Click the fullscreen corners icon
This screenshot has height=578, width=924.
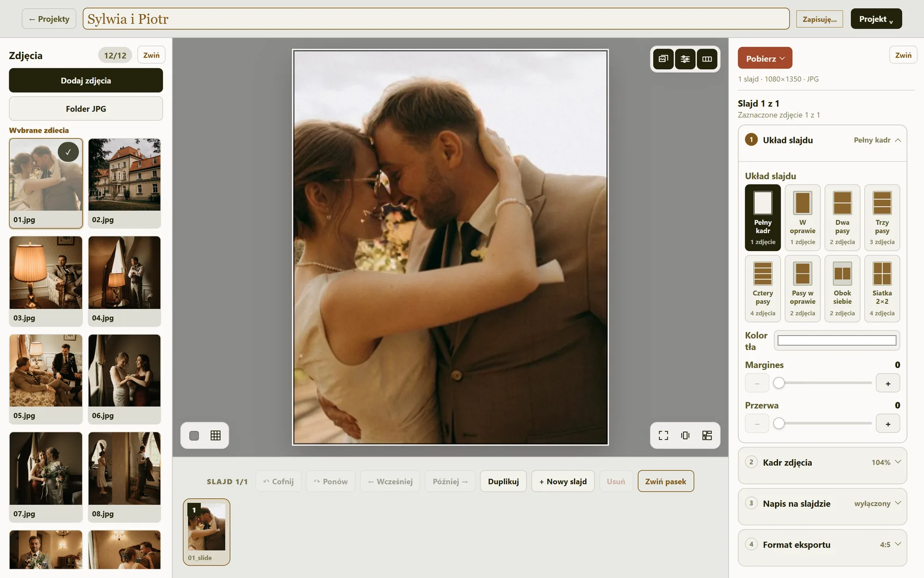[663, 436]
